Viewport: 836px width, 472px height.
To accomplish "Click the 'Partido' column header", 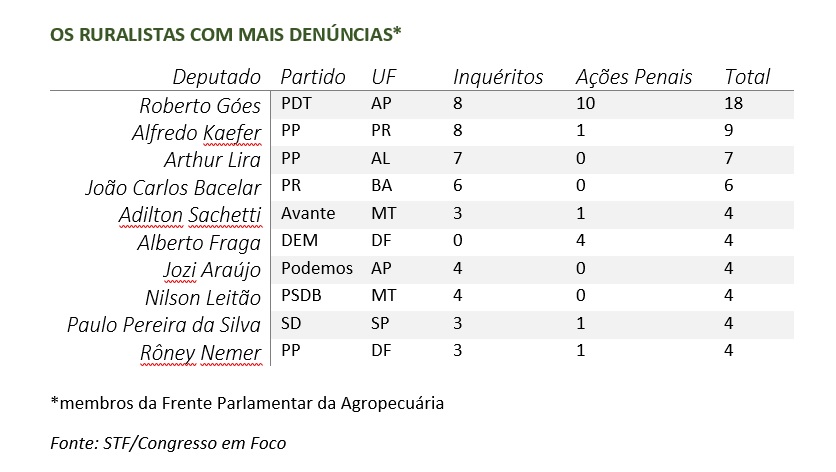I will coord(313,77).
